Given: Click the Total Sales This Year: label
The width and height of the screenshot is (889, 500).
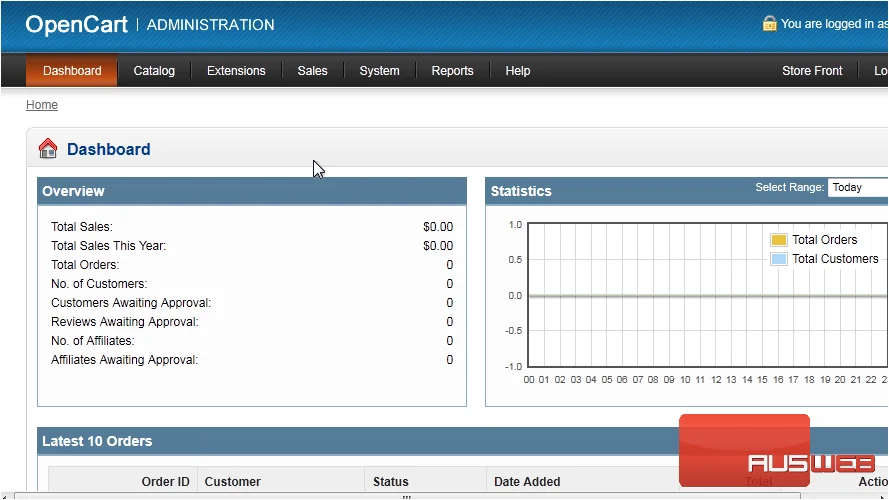Looking at the screenshot, I should coord(108,246).
